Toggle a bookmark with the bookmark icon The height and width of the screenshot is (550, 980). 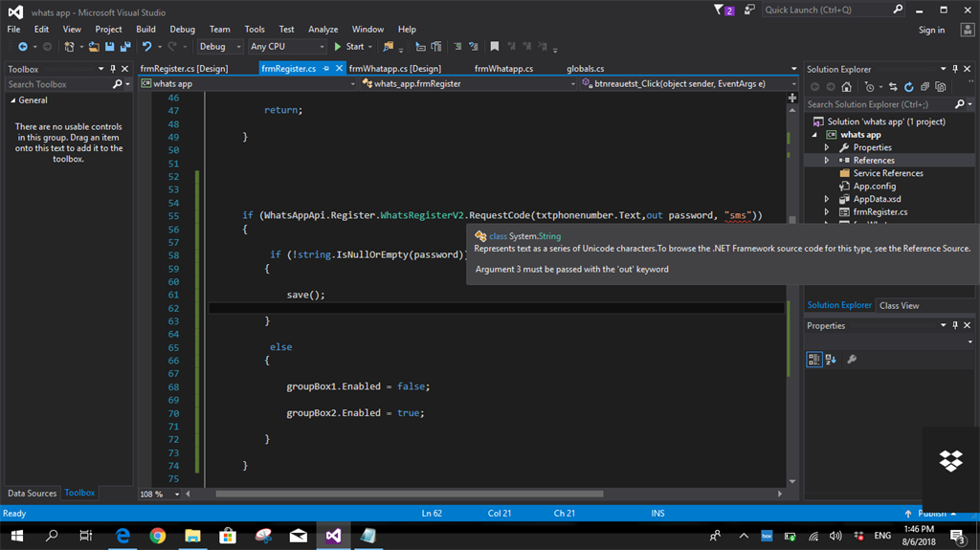click(495, 47)
